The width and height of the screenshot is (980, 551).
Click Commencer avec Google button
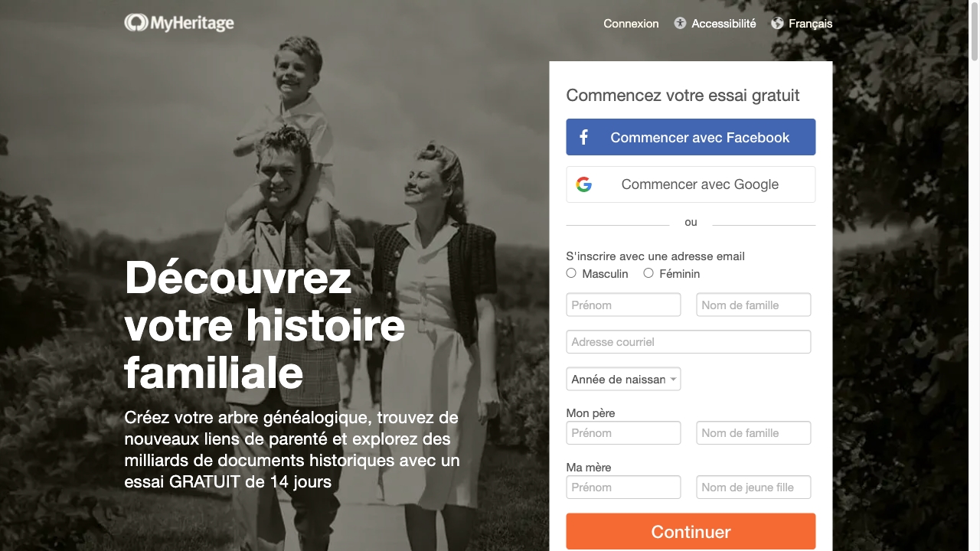pyautogui.click(x=691, y=184)
